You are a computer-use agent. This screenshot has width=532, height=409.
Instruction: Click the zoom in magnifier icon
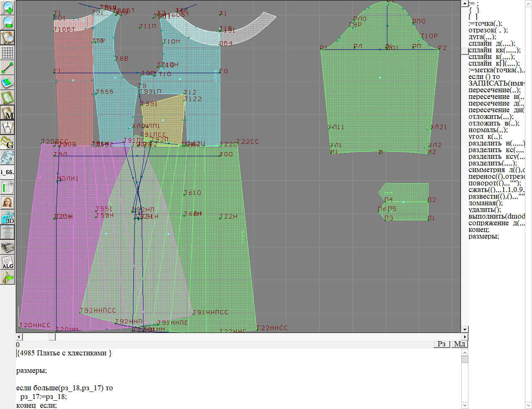(x=8, y=7)
